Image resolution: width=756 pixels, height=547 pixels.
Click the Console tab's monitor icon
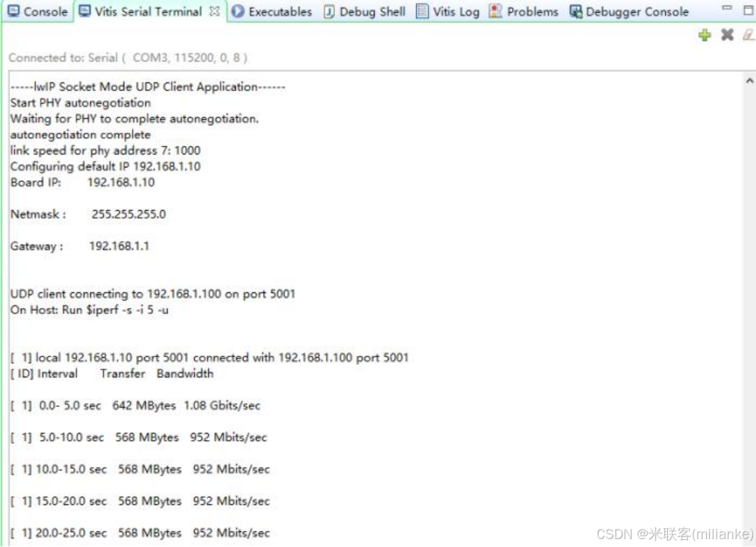pyautogui.click(x=14, y=12)
